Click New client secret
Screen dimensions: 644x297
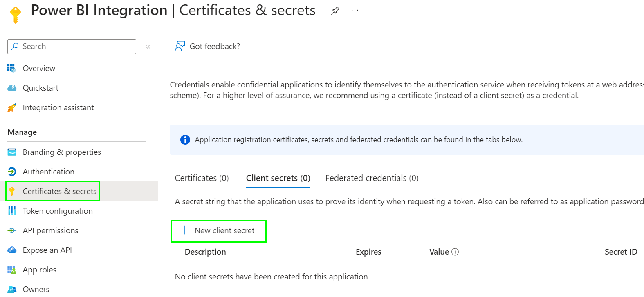[x=219, y=230]
